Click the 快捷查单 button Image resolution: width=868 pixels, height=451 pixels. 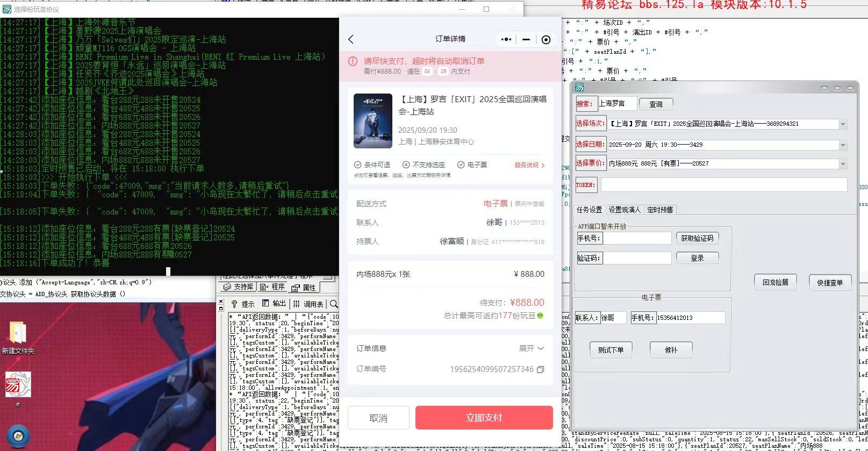point(830,282)
